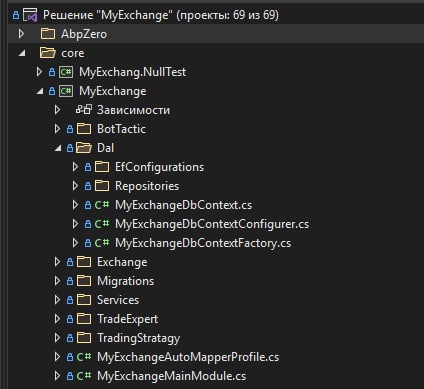This screenshot has height=389, width=424.
Task: Select the MyExchangeDbContext.cs file name
Action: coord(183,205)
